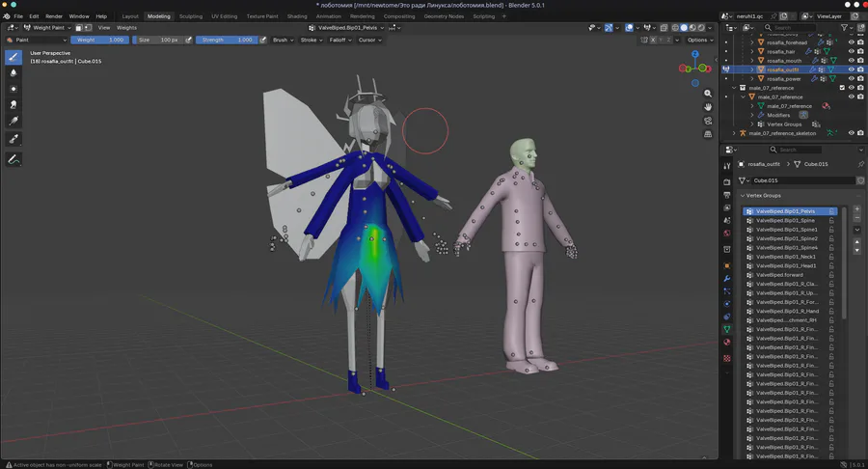
Task: Expand rosafia_forehead in outliner
Action: click(751, 42)
